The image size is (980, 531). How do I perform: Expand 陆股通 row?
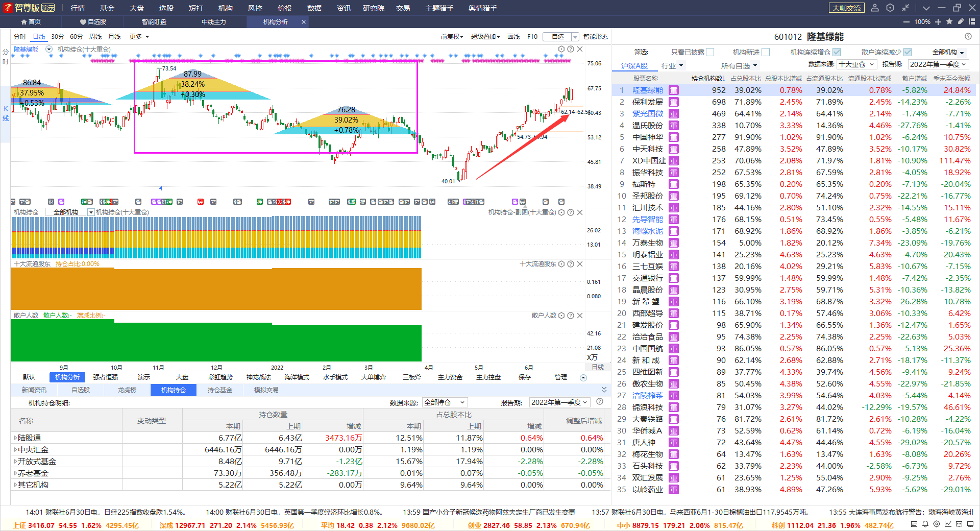click(x=15, y=438)
